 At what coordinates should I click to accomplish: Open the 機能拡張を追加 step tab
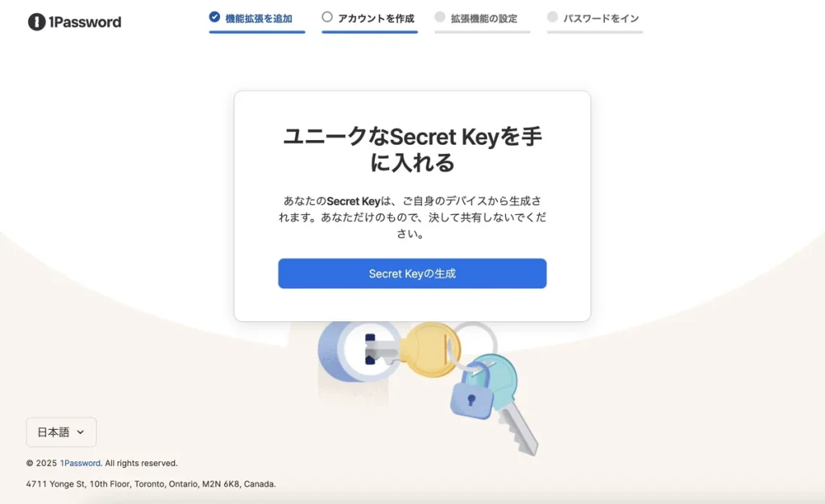click(259, 19)
